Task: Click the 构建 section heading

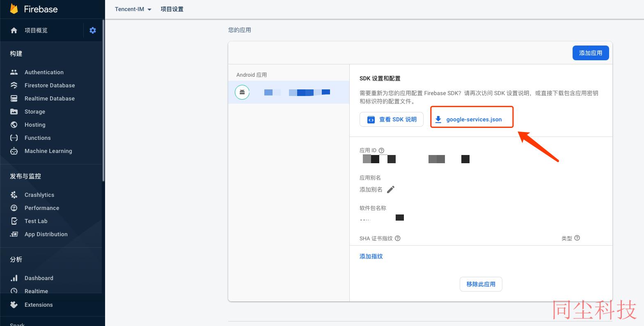Action: tap(16, 54)
